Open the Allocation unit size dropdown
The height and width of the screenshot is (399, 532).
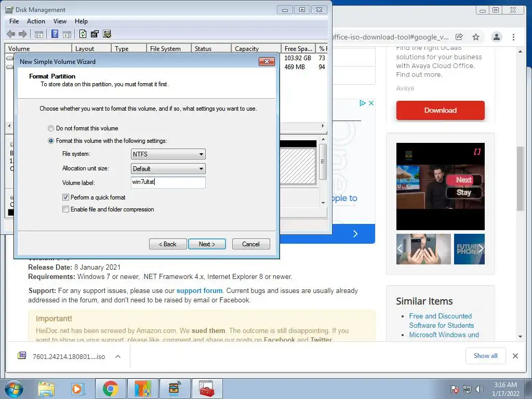(168, 169)
